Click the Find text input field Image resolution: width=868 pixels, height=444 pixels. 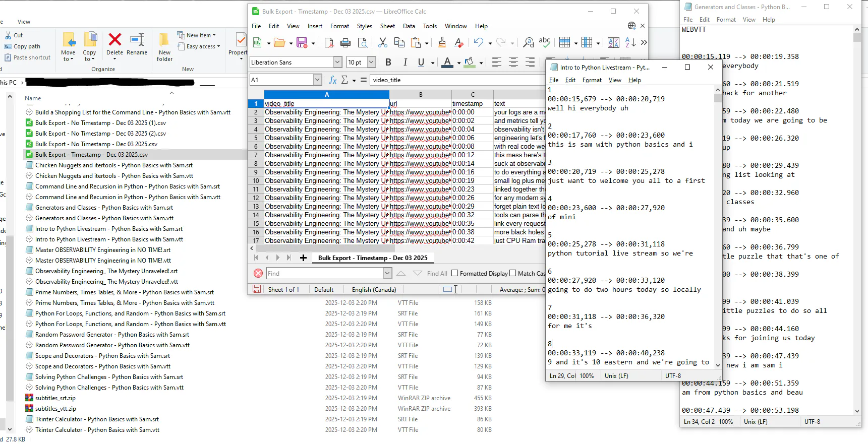click(325, 273)
